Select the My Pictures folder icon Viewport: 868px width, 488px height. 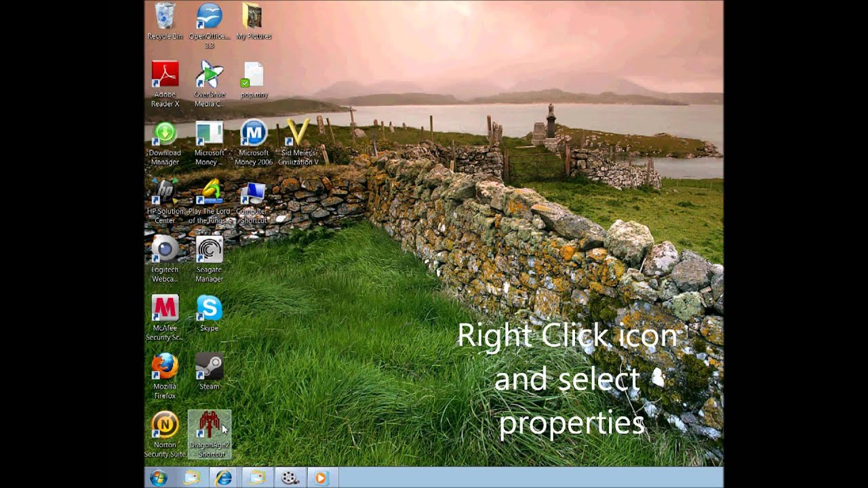(x=254, y=21)
